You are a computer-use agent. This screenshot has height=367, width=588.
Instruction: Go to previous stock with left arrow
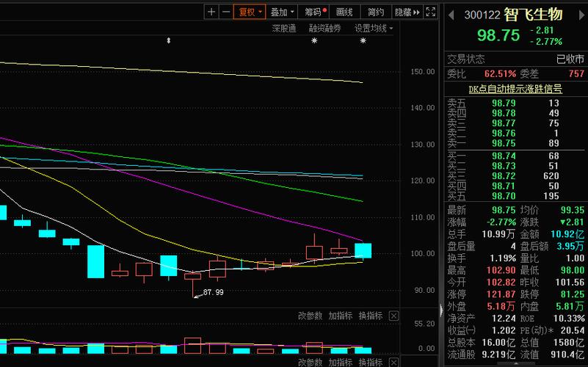(x=451, y=15)
